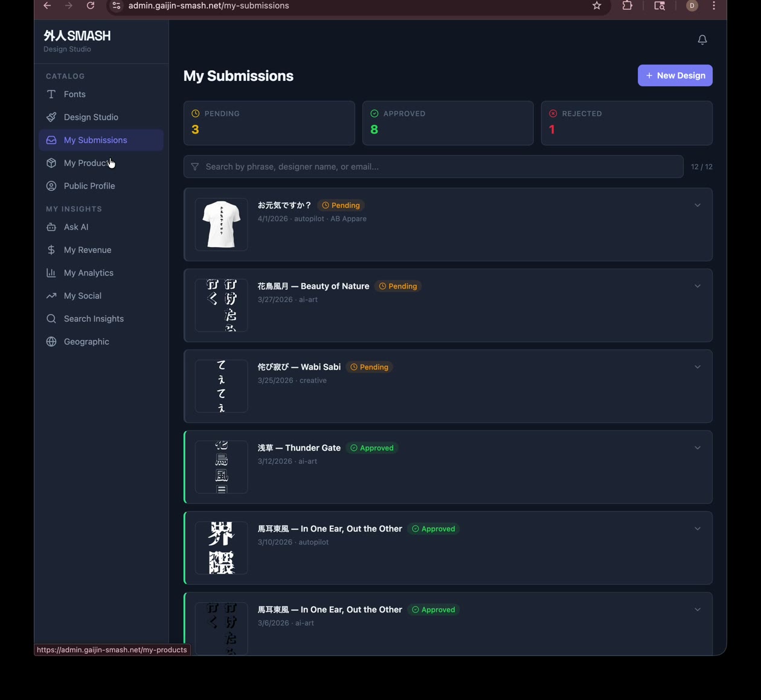Click the New Design button

tap(675, 75)
